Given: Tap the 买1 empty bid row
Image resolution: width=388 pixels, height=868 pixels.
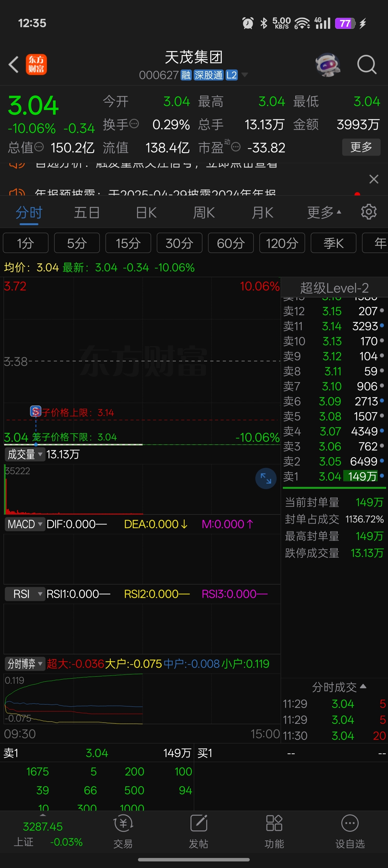Looking at the screenshot, I should (291, 753).
